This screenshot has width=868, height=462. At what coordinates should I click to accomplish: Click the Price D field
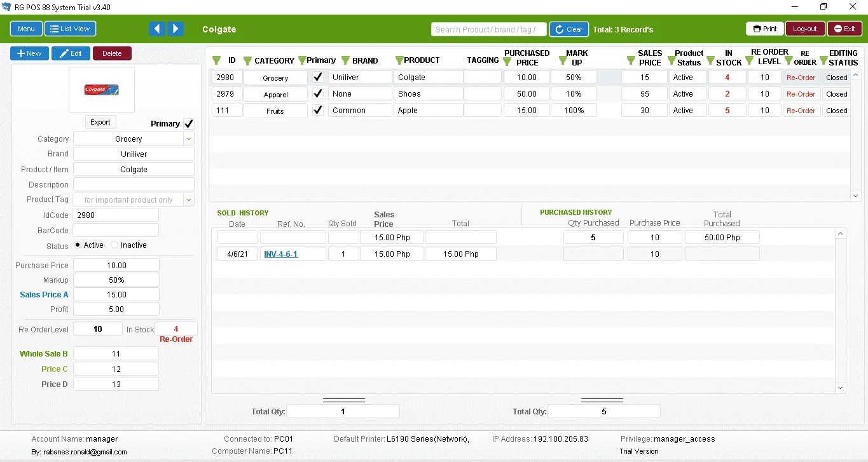pyautogui.click(x=116, y=384)
